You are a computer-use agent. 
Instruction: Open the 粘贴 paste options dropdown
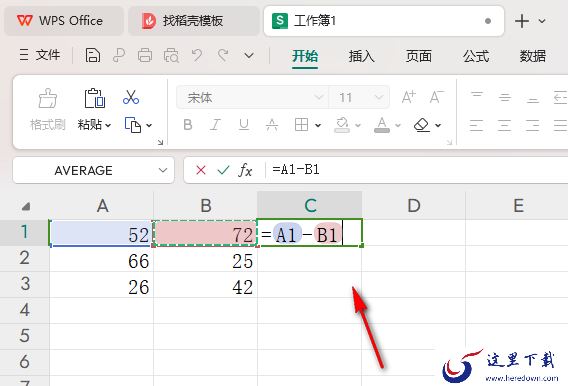pyautogui.click(x=108, y=126)
